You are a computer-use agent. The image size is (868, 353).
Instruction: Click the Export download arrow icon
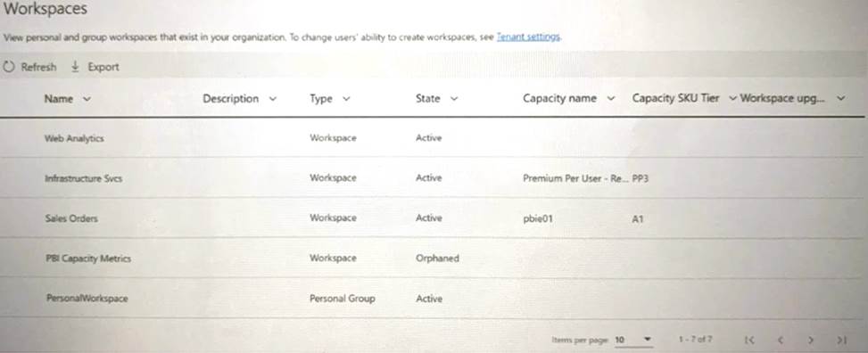point(75,66)
